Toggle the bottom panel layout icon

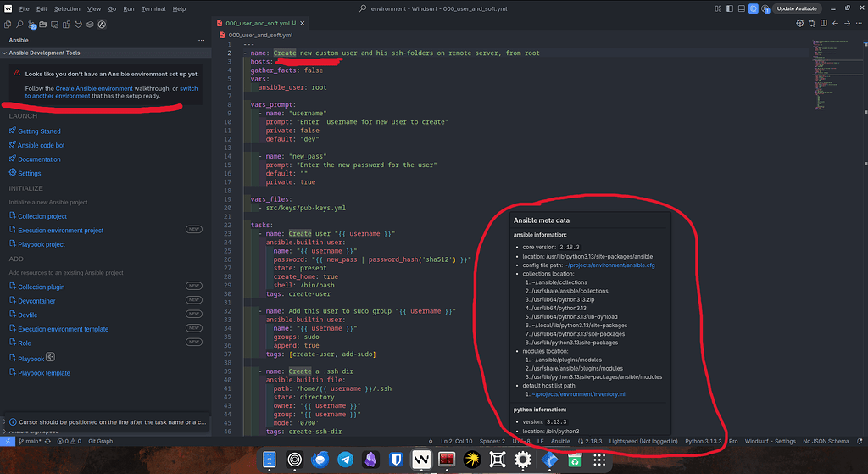point(741,8)
